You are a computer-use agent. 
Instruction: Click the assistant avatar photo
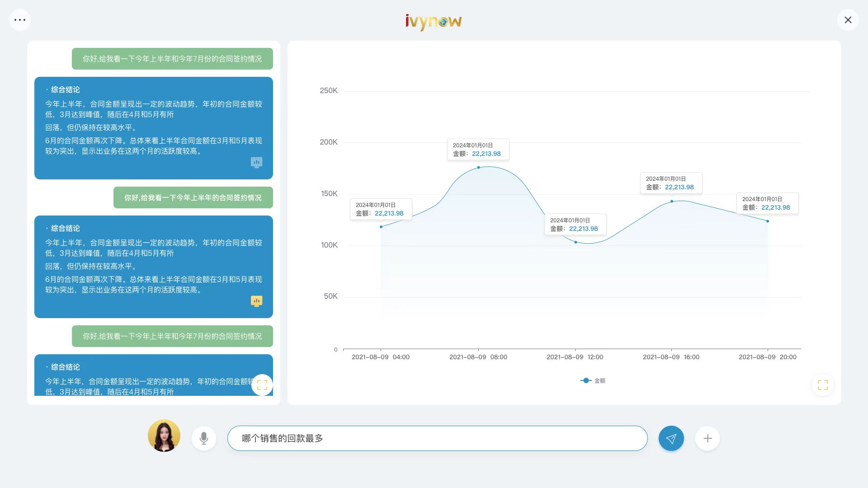click(x=164, y=436)
